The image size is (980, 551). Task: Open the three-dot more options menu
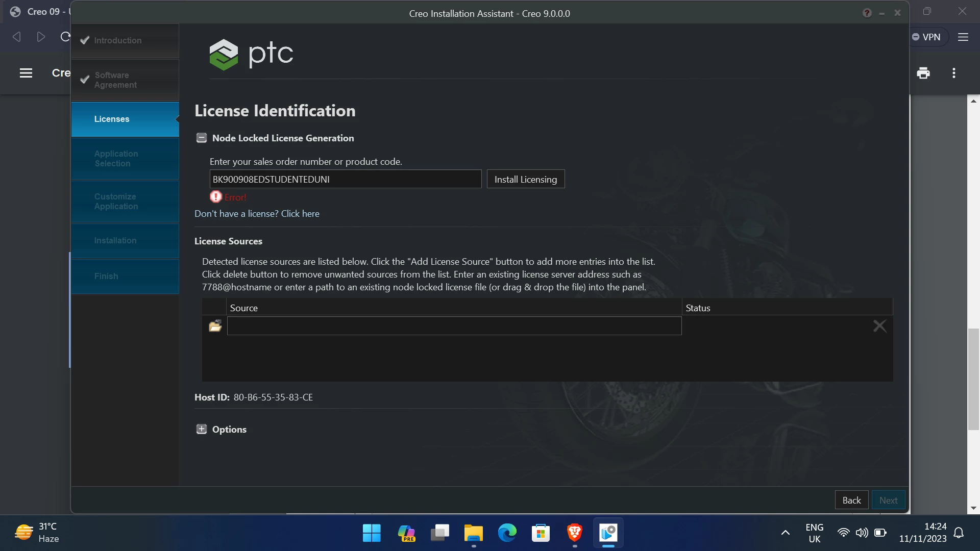pyautogui.click(x=953, y=73)
